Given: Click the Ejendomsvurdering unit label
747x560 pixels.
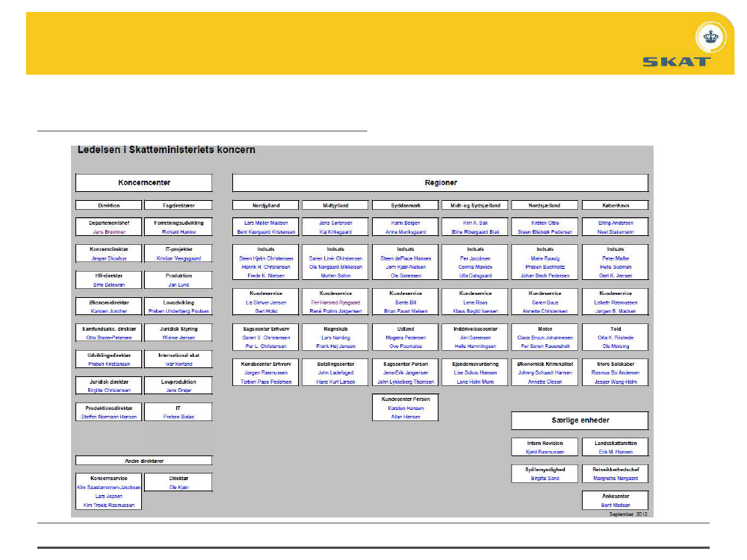Looking at the screenshot, I should (475, 364).
